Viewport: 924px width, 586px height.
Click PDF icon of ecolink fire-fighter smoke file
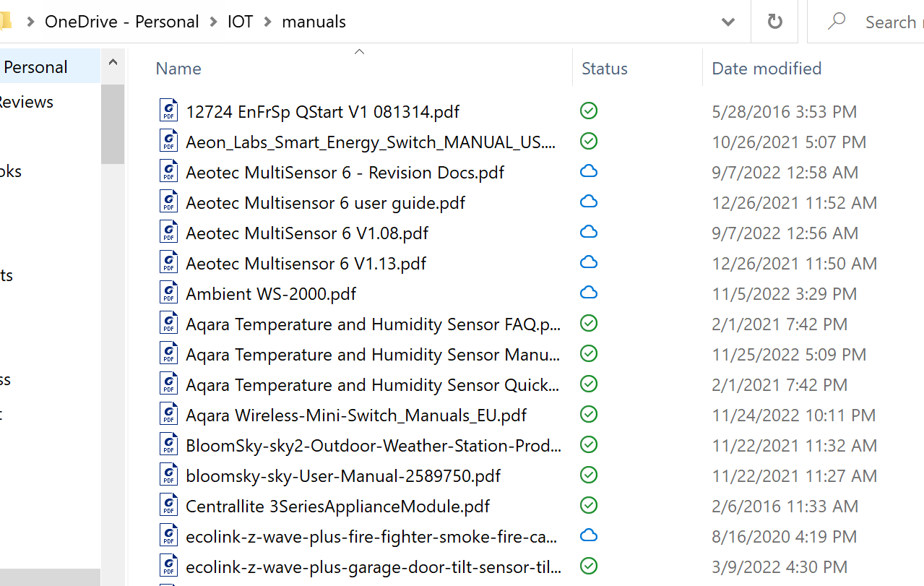[168, 535]
